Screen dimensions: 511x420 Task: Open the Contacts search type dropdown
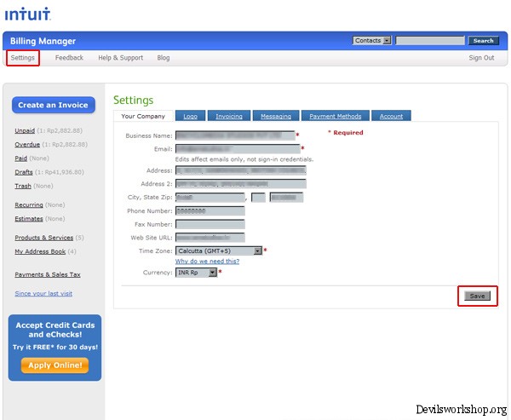[x=372, y=40]
